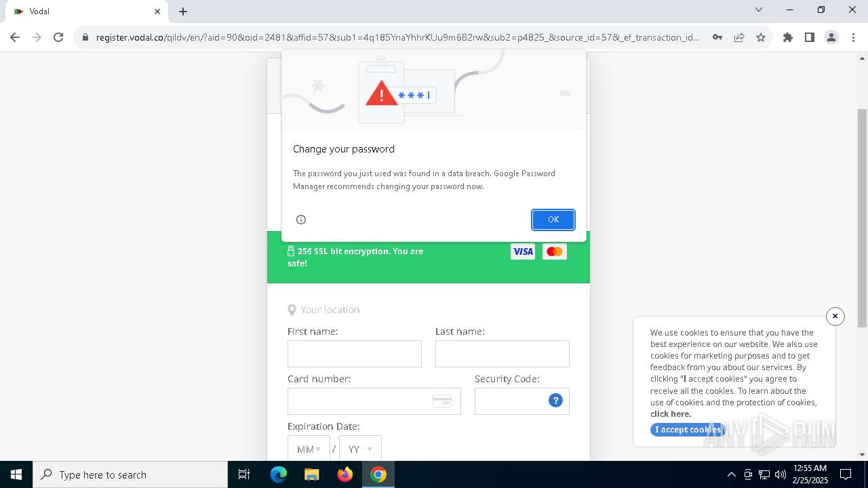This screenshot has width=868, height=488.
Task: Click the SSL padlock icon
Action: (x=291, y=251)
